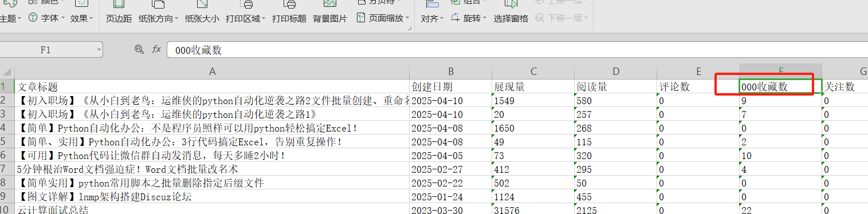The width and height of the screenshot is (868, 214).
Task: Select column E header
Action: pos(698,72)
